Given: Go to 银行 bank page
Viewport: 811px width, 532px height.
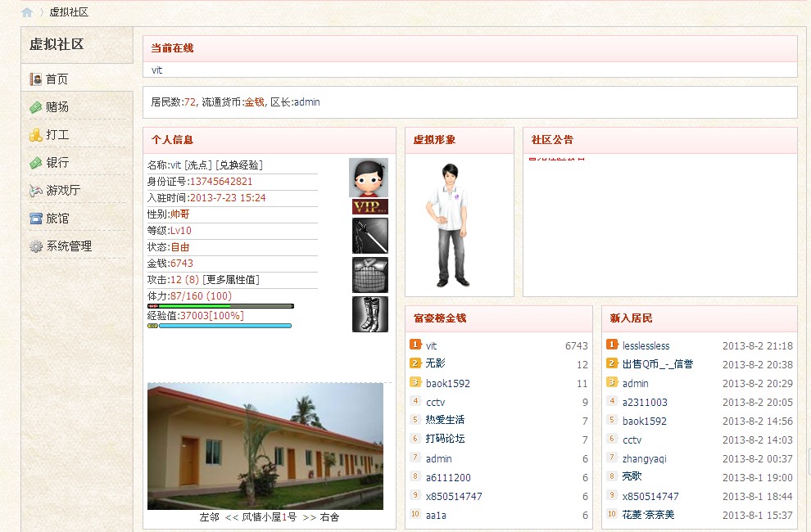Looking at the screenshot, I should [x=57, y=163].
